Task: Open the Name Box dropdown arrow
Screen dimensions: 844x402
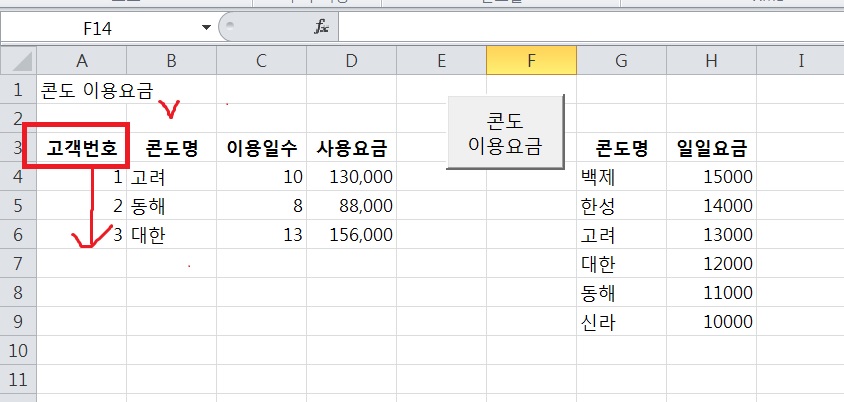Action: (x=207, y=28)
